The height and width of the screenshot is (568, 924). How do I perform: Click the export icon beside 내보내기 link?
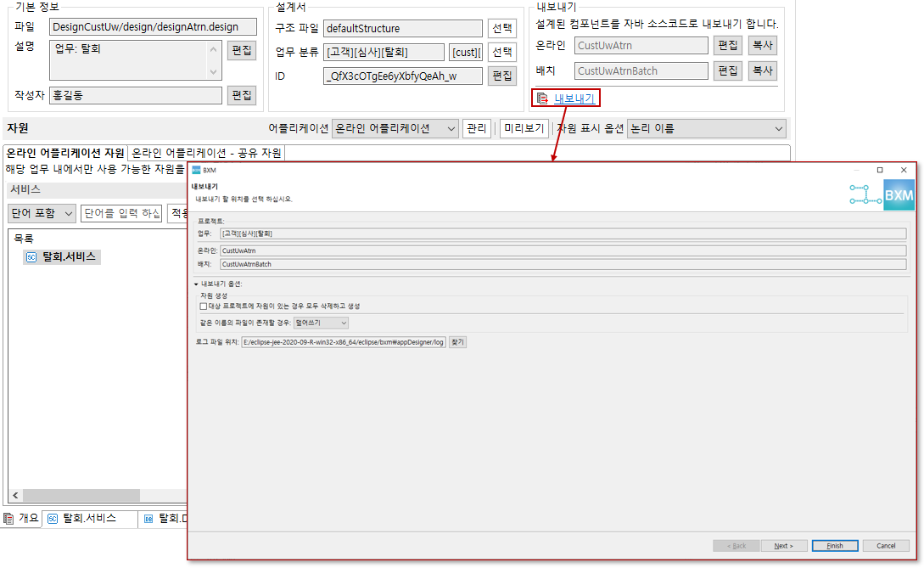point(542,98)
